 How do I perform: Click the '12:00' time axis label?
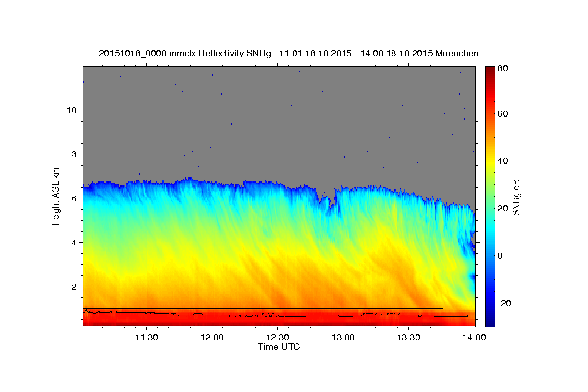tap(212, 337)
